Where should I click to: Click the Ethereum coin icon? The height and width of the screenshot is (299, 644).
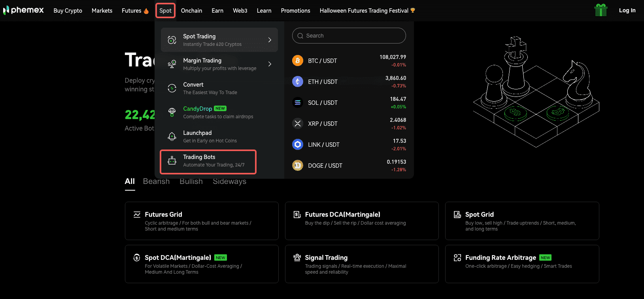pos(297,81)
